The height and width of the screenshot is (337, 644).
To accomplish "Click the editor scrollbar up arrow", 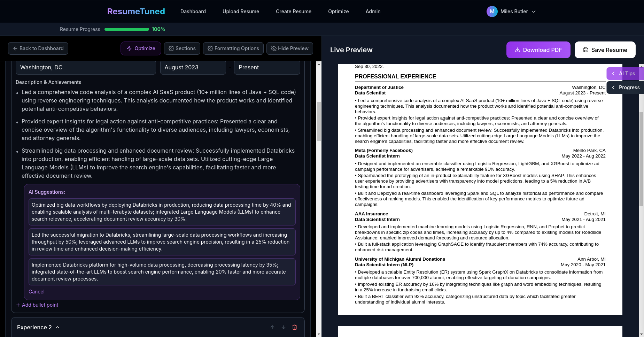I will point(319,64).
